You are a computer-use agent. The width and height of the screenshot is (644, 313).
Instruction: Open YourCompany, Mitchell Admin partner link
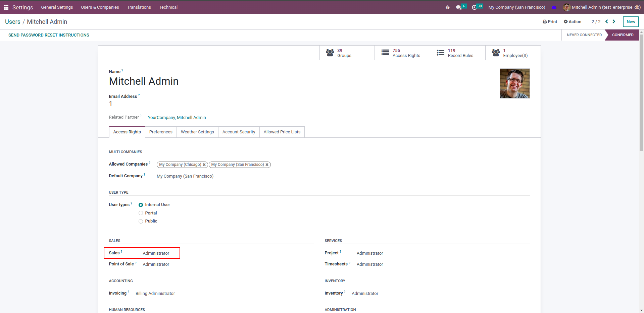pyautogui.click(x=177, y=118)
